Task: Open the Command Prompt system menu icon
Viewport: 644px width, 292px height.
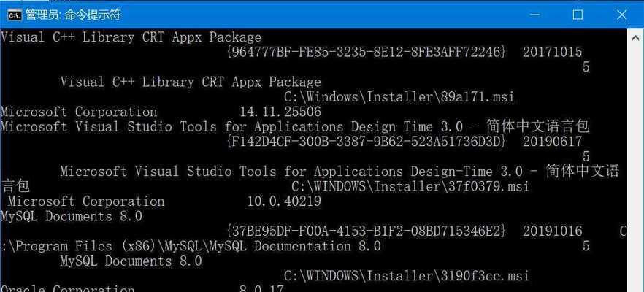Action: pos(15,15)
